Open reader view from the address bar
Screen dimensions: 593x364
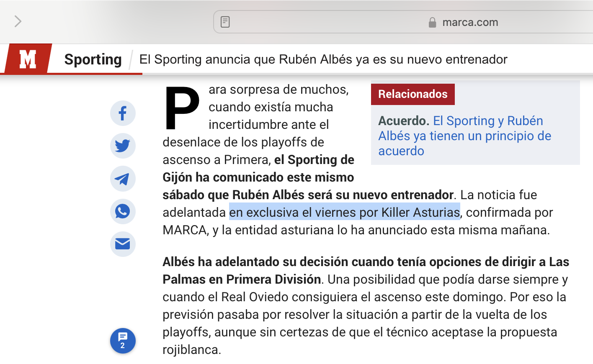(225, 22)
